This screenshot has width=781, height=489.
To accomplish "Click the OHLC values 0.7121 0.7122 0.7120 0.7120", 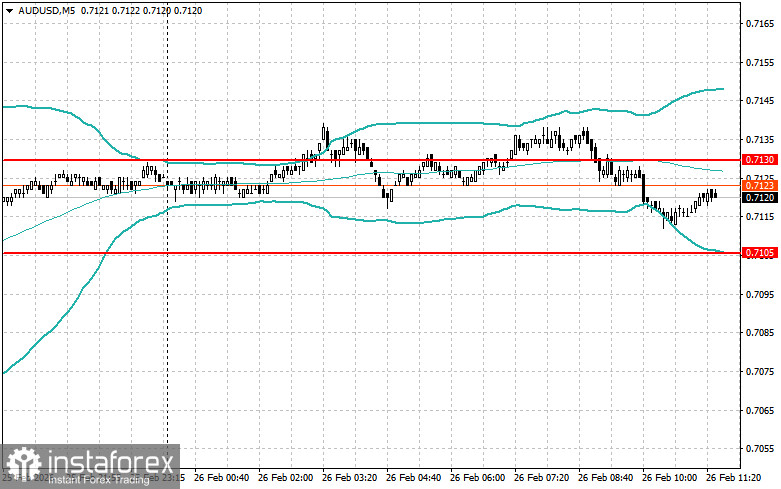I will coord(141,10).
